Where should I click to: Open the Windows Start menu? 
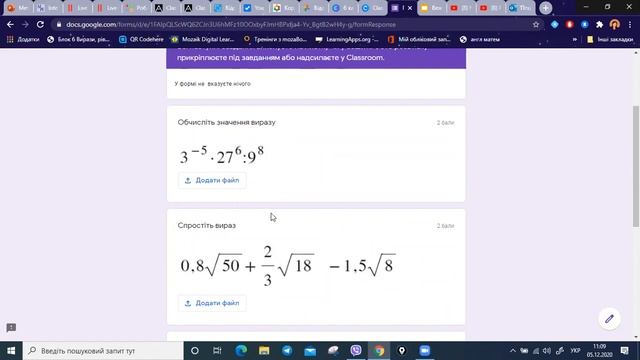pos(11,351)
